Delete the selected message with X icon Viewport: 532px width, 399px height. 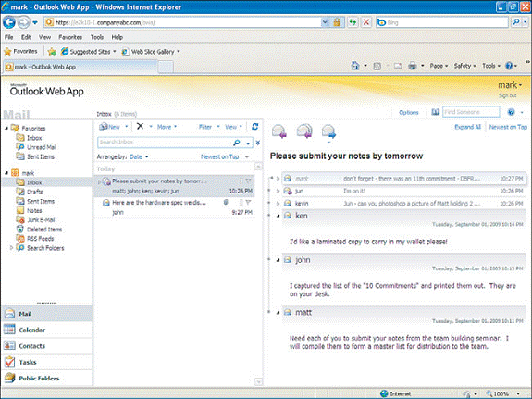[140, 126]
